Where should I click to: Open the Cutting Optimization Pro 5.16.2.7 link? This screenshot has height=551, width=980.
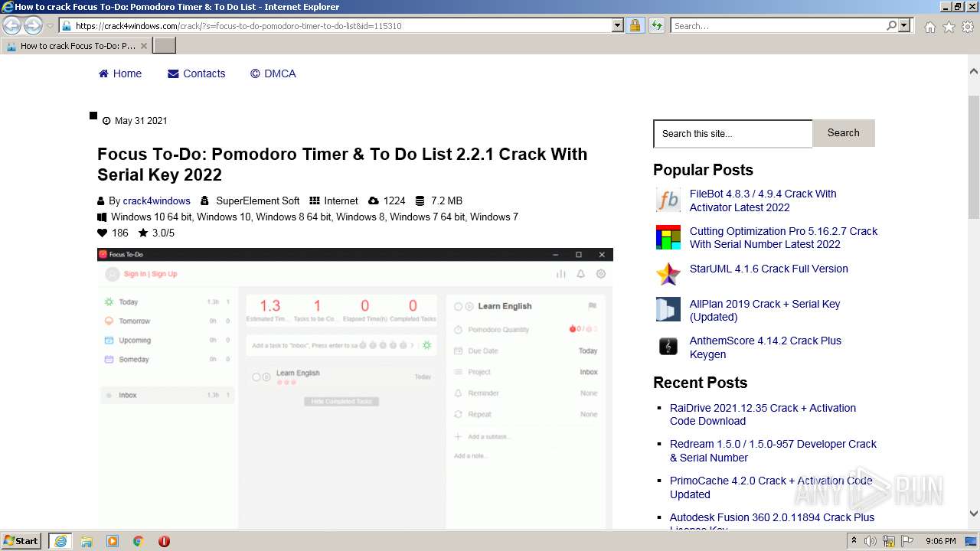pyautogui.click(x=784, y=237)
